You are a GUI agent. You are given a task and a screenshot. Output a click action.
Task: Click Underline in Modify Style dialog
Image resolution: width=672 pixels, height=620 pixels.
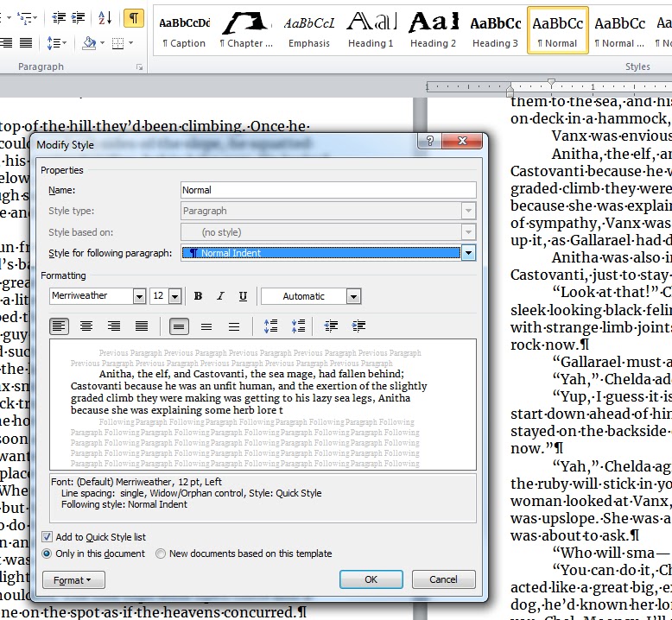243,296
